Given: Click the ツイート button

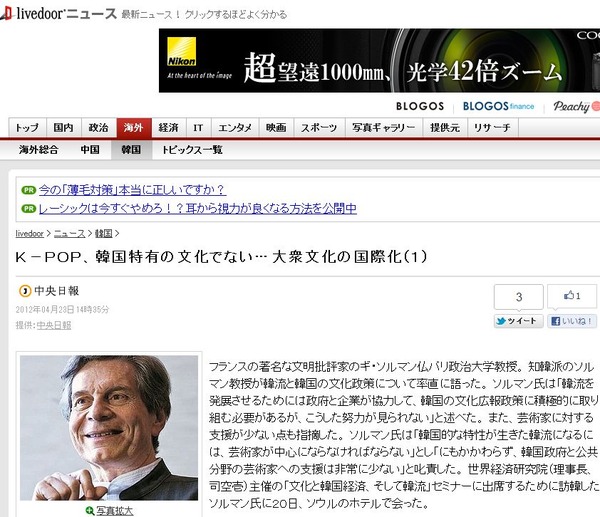Looking at the screenshot, I should (518, 321).
